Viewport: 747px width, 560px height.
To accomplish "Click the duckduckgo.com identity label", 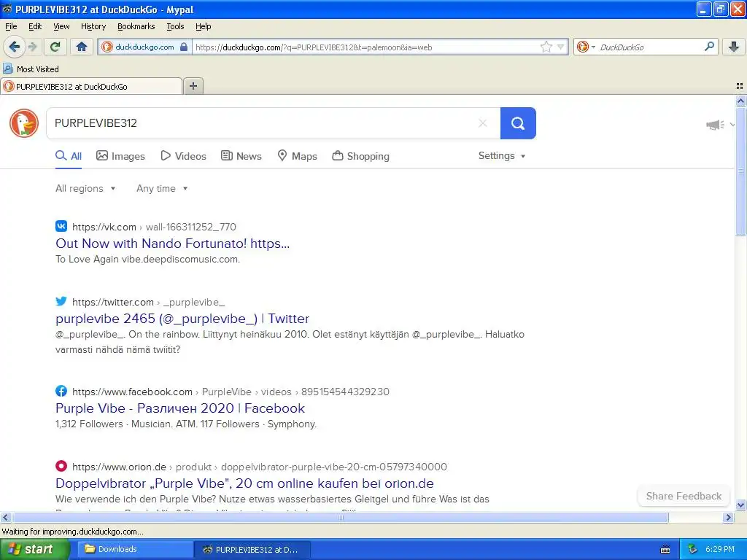I will [144, 47].
